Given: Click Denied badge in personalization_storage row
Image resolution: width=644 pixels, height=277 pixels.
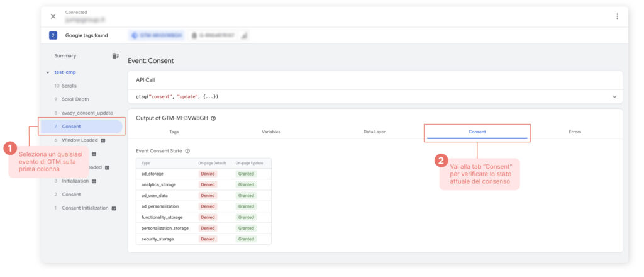Looking at the screenshot, I should point(208,228).
